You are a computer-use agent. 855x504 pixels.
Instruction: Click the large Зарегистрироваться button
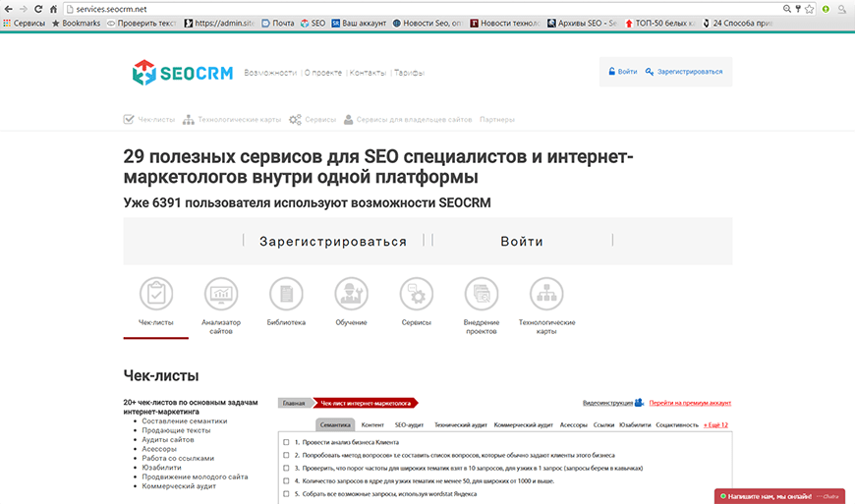click(333, 242)
